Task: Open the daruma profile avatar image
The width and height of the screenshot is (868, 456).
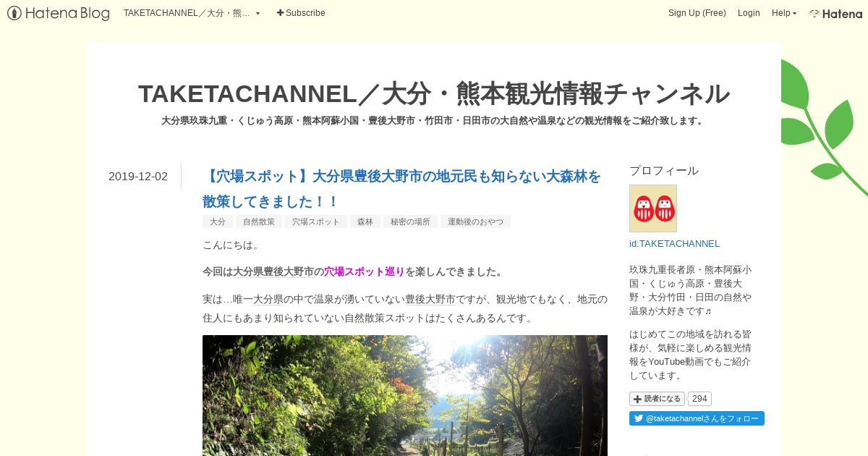Action: click(x=653, y=208)
